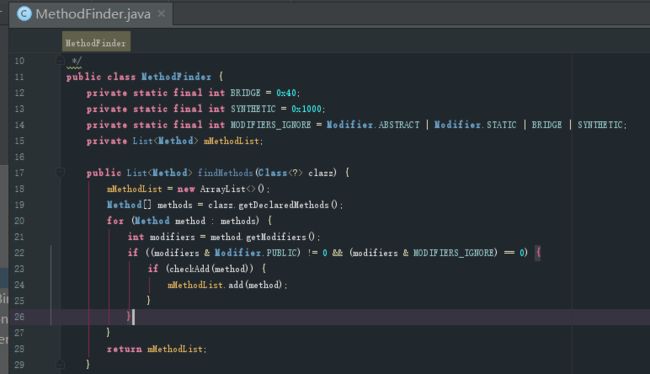Click getDeclaredMethods call on line 19
650x374 pixels.
[x=284, y=205]
